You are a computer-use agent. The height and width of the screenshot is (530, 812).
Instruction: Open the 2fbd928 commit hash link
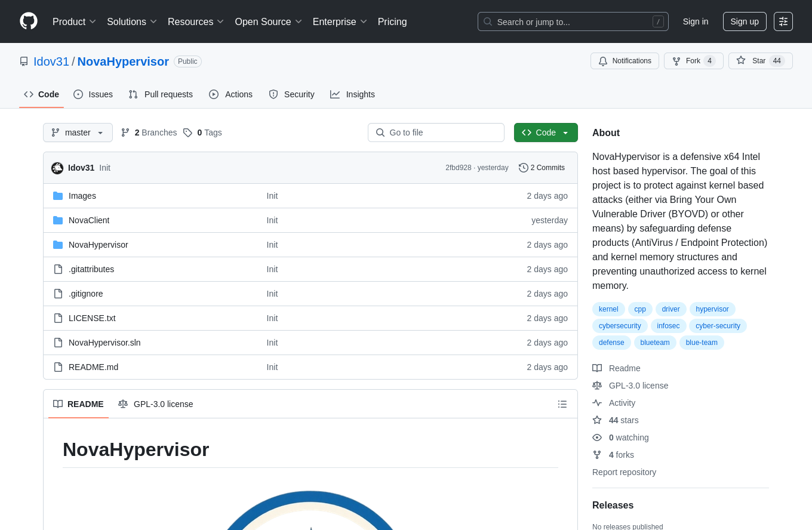point(458,168)
